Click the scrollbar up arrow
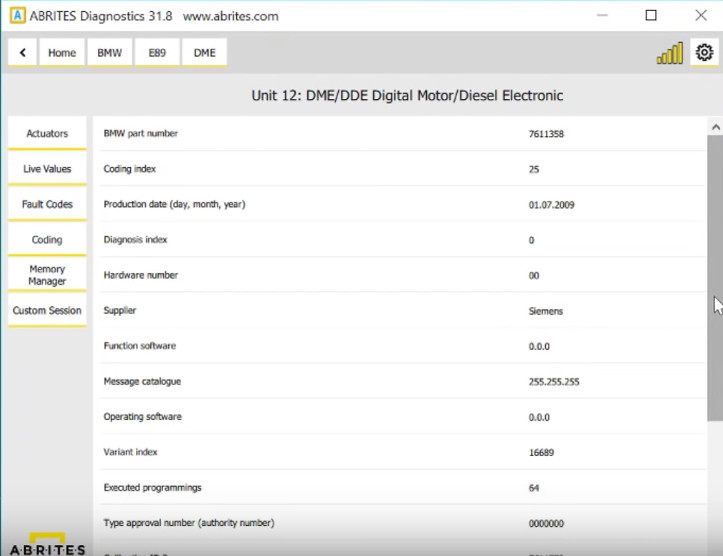This screenshot has height=556, width=723. [x=716, y=127]
